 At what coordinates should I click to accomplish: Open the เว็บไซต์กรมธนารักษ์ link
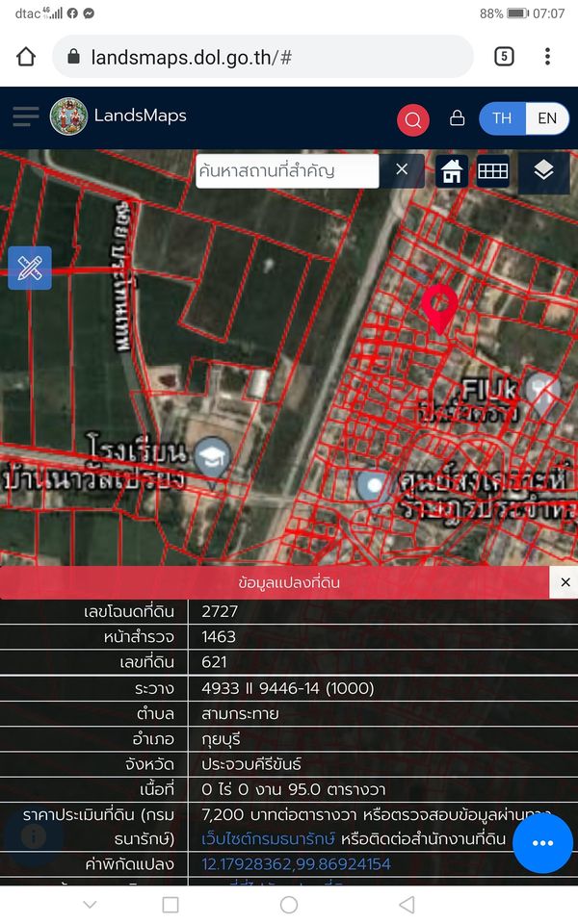[x=269, y=838]
